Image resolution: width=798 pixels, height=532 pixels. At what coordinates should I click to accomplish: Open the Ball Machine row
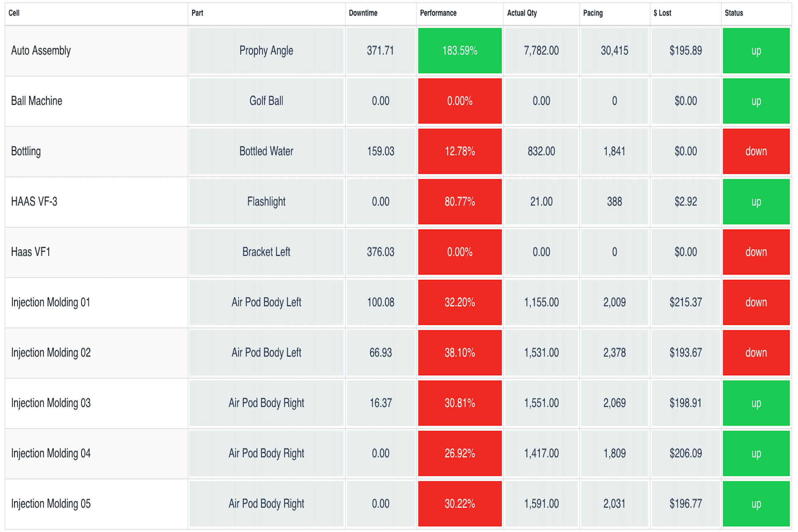coord(37,101)
